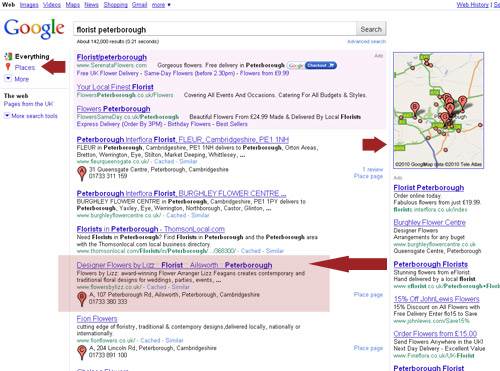Open Place page for Fiori Flowers
This screenshot has width=500, height=371.
pyautogui.click(x=368, y=348)
